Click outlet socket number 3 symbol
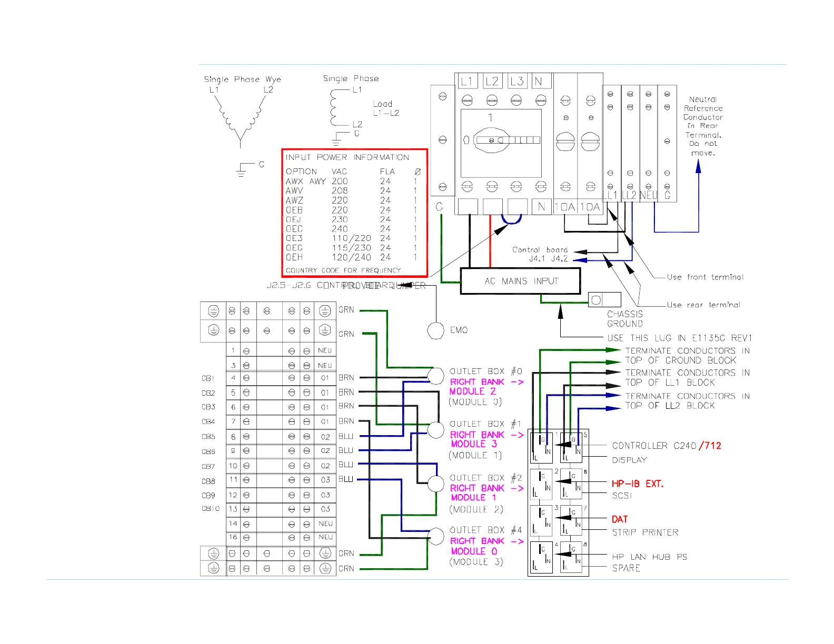The image size is (834, 644). coord(541,520)
